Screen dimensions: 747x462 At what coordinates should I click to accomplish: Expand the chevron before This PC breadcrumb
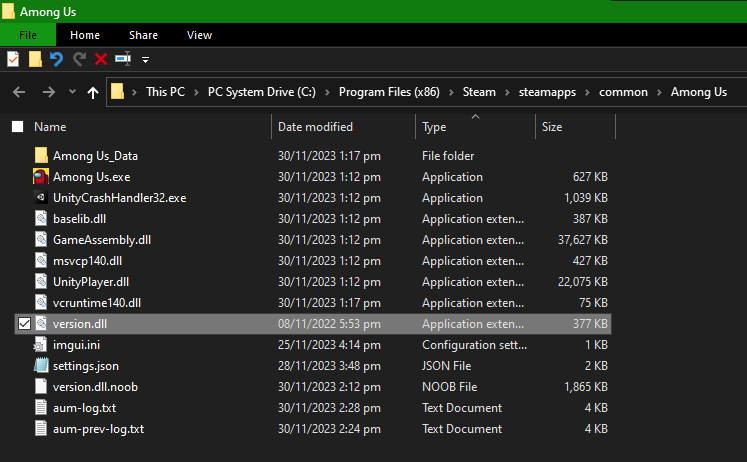point(134,92)
